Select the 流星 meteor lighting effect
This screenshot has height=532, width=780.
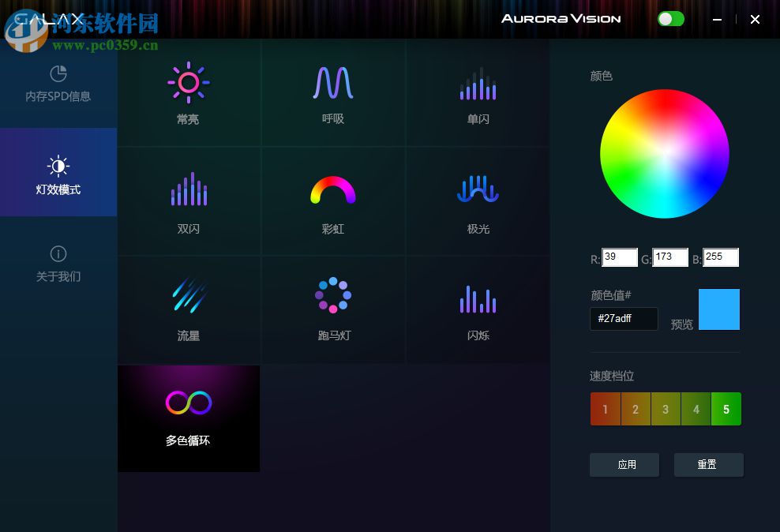point(188,308)
